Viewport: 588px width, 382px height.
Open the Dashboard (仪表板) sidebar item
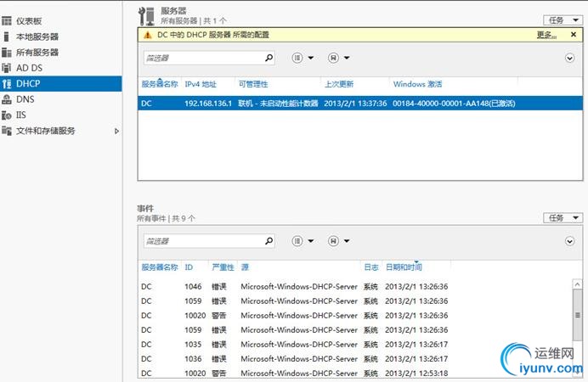click(29, 21)
